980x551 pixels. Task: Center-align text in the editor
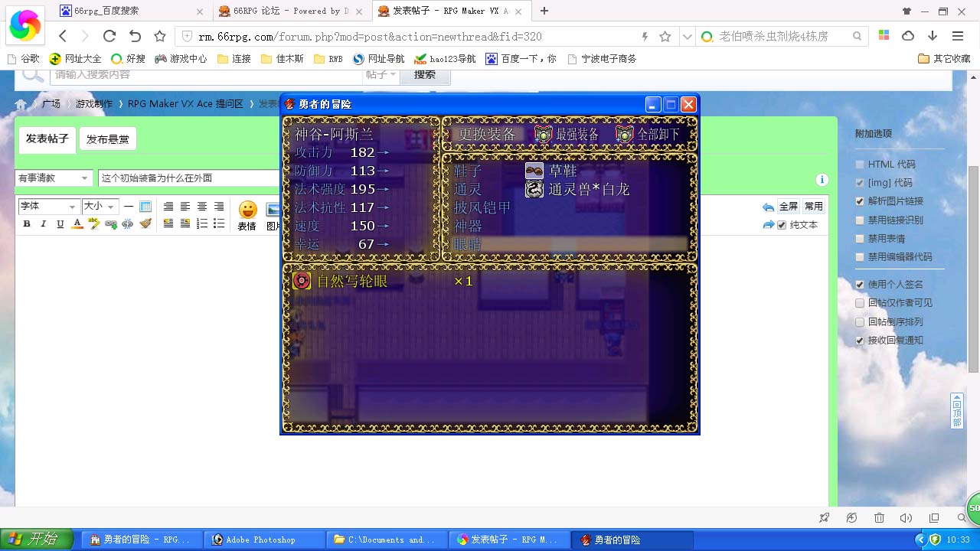click(x=202, y=207)
